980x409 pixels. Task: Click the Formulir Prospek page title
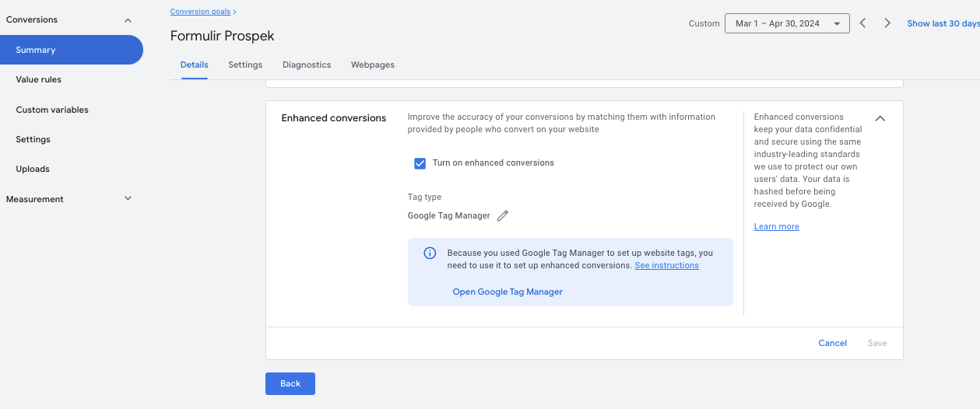tap(223, 37)
